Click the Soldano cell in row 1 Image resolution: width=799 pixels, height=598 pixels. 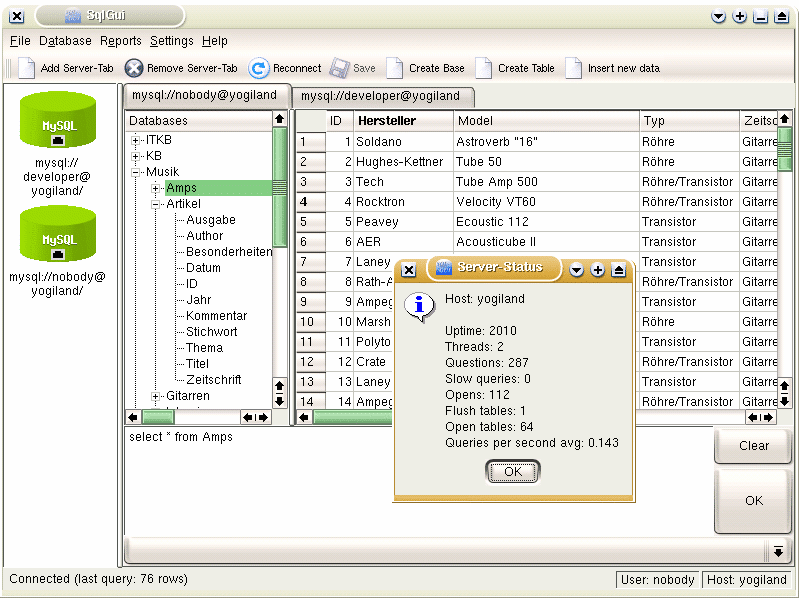tap(403, 142)
